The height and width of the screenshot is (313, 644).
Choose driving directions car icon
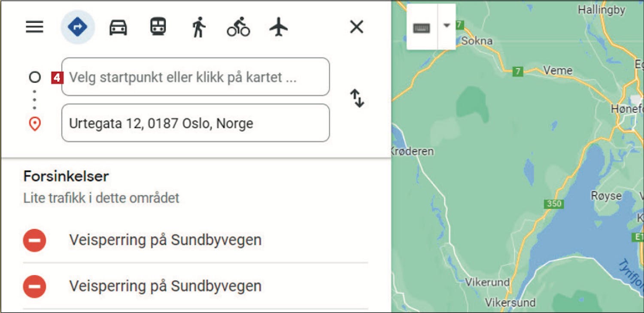click(x=118, y=28)
